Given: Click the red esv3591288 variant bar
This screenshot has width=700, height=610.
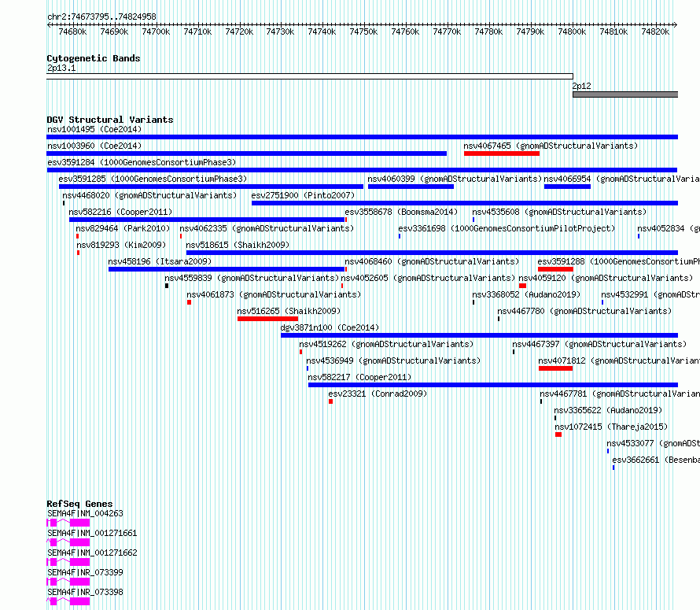Looking at the screenshot, I should [555, 269].
